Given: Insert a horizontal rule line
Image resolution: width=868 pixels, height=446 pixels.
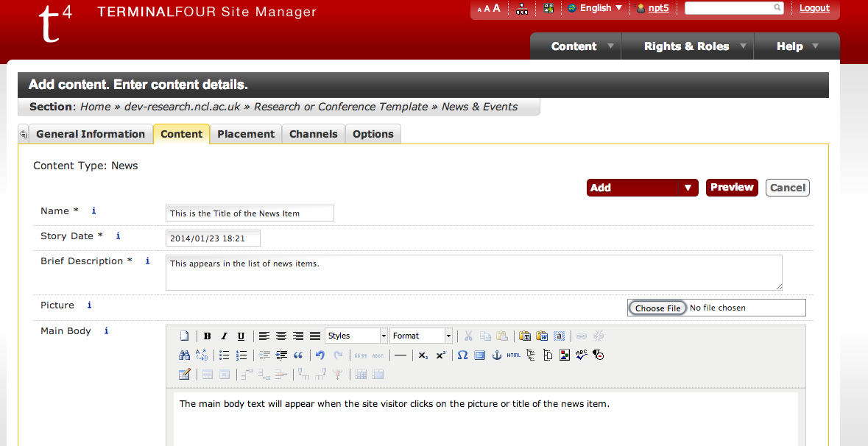Looking at the screenshot, I should (x=401, y=355).
